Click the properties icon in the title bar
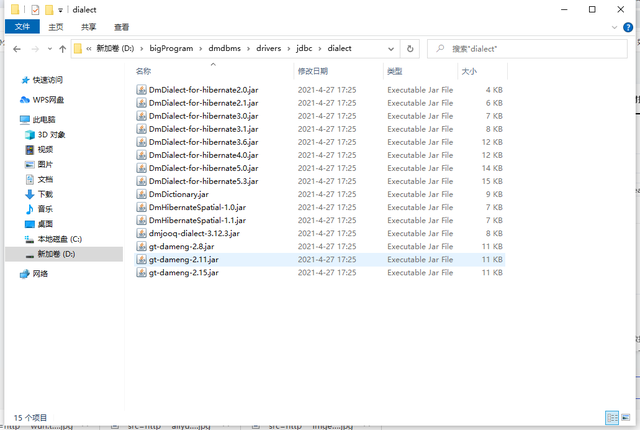Viewport: 640px width, 430px height. 35,9
